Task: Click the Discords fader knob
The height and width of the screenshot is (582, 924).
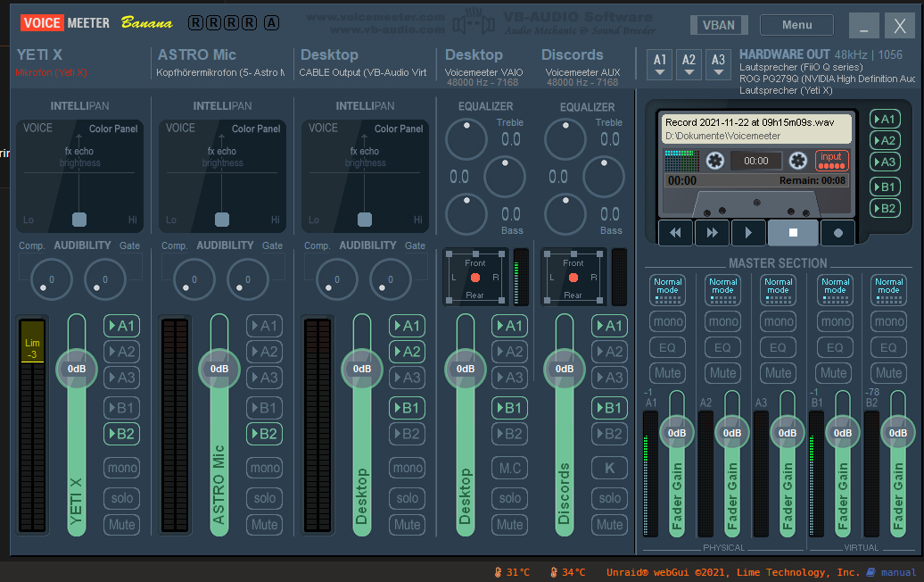Action: 565,370
